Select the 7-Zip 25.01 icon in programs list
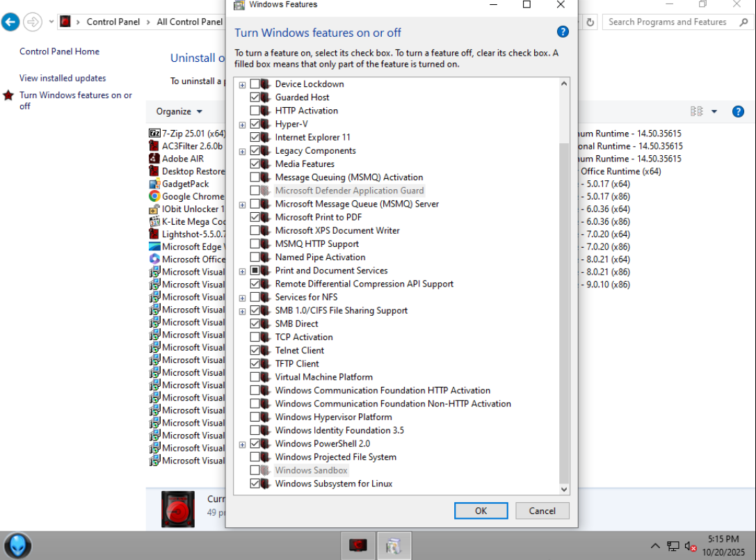This screenshot has width=756, height=560. click(x=154, y=133)
